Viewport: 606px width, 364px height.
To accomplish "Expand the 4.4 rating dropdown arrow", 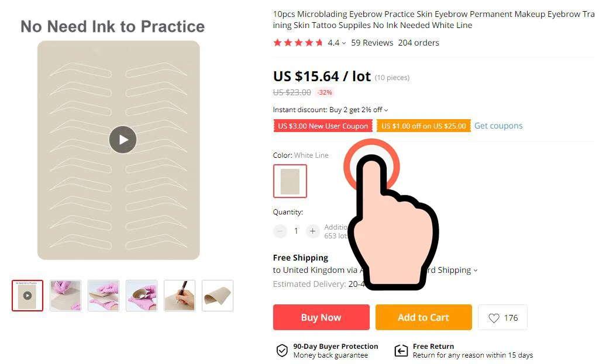I will click(x=344, y=43).
